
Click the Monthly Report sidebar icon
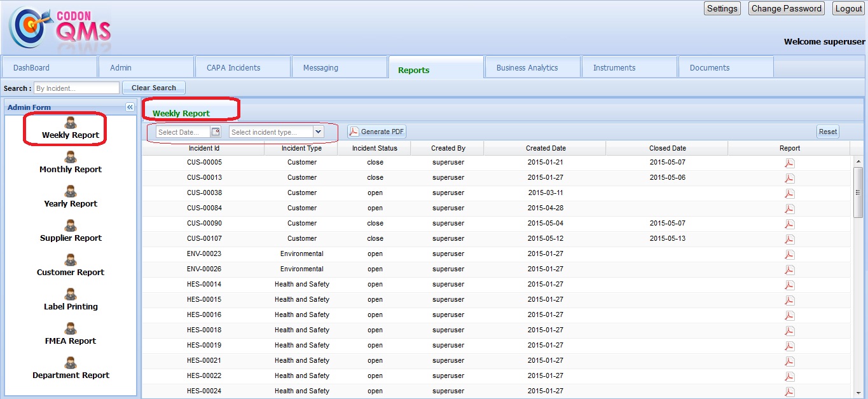pos(71,157)
